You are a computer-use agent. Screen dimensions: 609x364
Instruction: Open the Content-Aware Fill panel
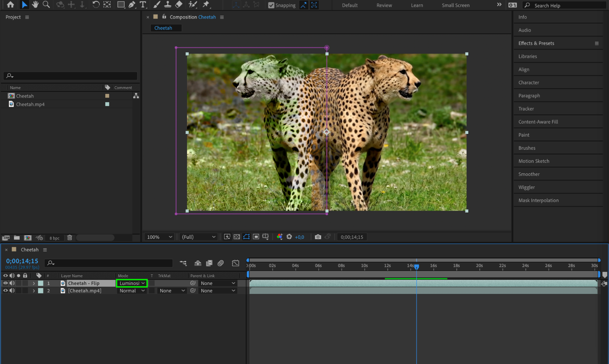point(538,122)
